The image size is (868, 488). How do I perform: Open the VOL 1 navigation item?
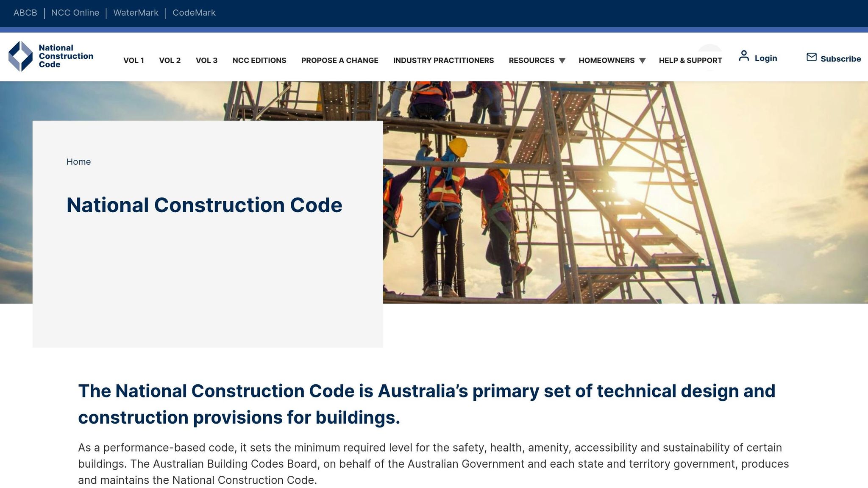coord(134,61)
